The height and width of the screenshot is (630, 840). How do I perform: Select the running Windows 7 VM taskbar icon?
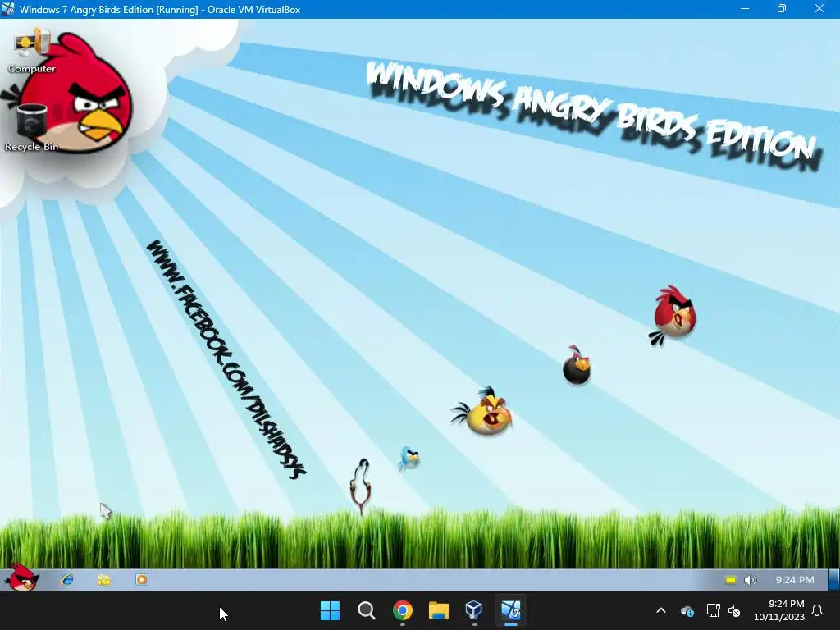pyautogui.click(x=510, y=610)
